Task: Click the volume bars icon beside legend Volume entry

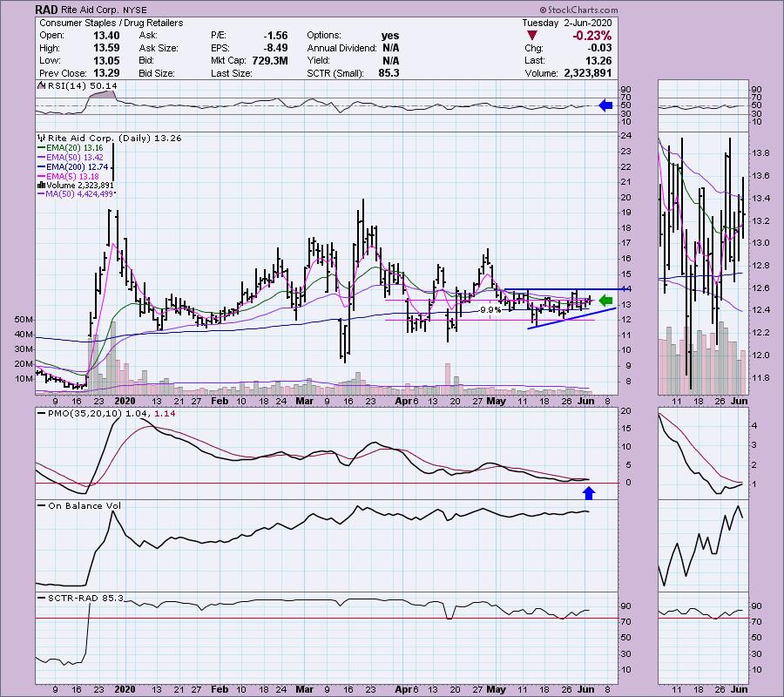Action: click(42, 186)
